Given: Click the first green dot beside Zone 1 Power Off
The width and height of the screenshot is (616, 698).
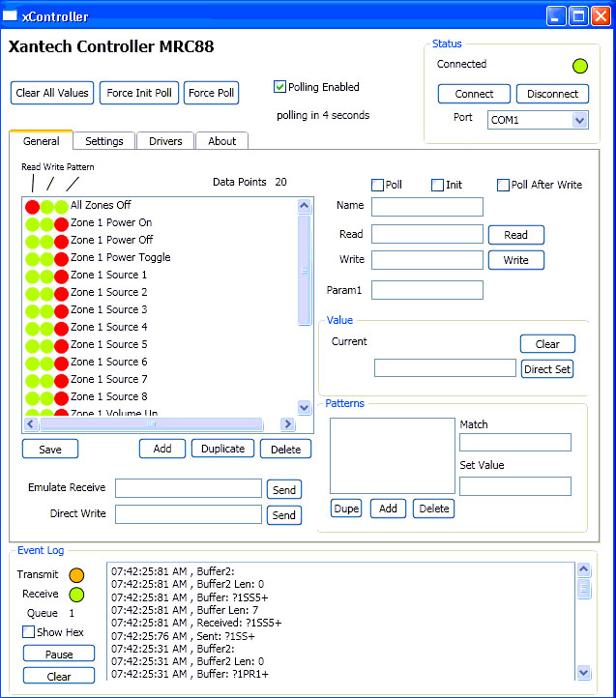Looking at the screenshot, I should pos(33,242).
